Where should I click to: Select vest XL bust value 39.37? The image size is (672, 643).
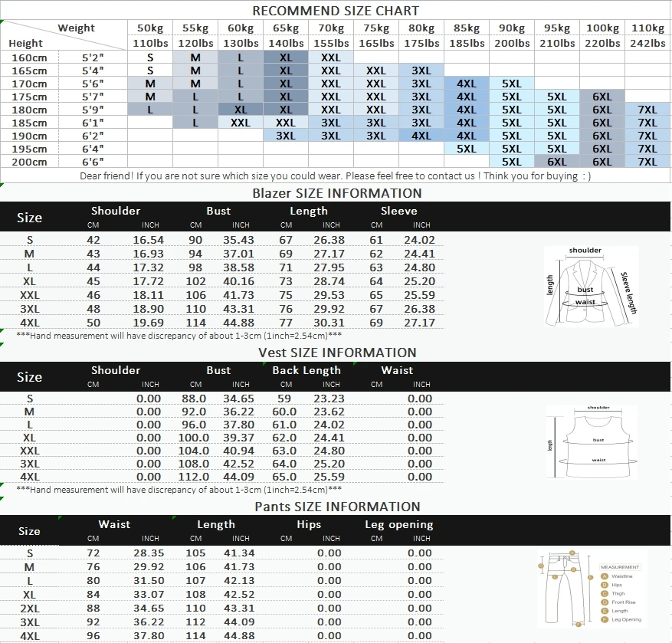239,438
